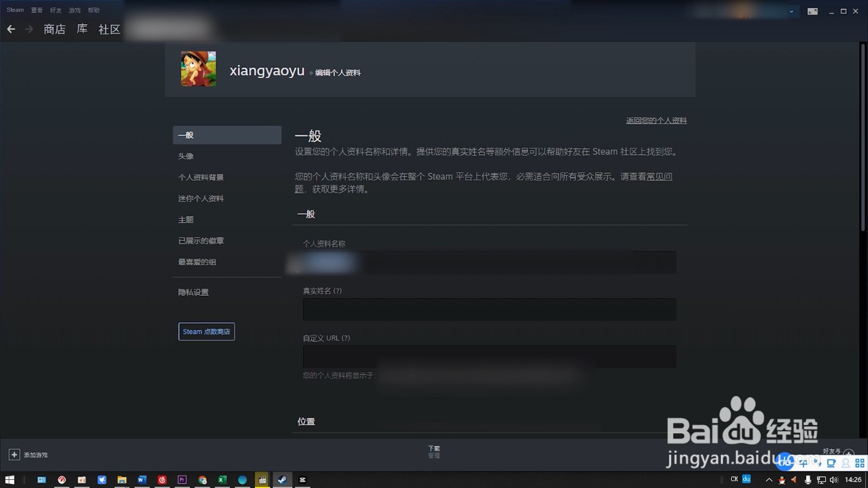
Task: Open the 好友 menu
Action: pos(55,10)
